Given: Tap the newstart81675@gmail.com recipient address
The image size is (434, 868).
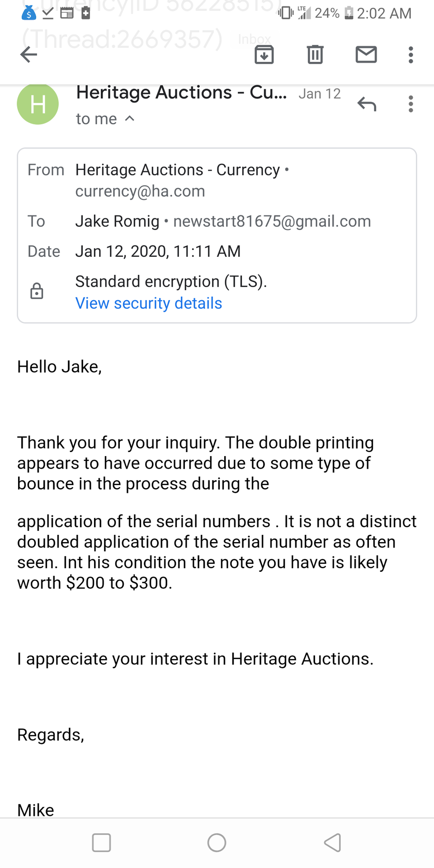Looking at the screenshot, I should 272,222.
